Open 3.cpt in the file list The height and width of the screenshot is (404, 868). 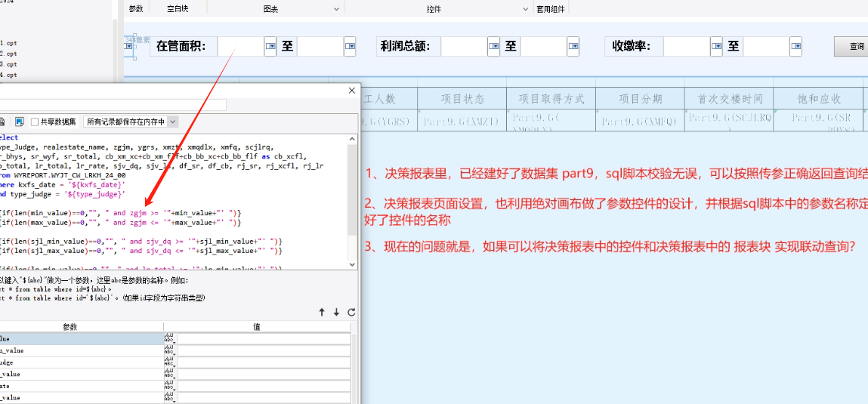point(8,64)
